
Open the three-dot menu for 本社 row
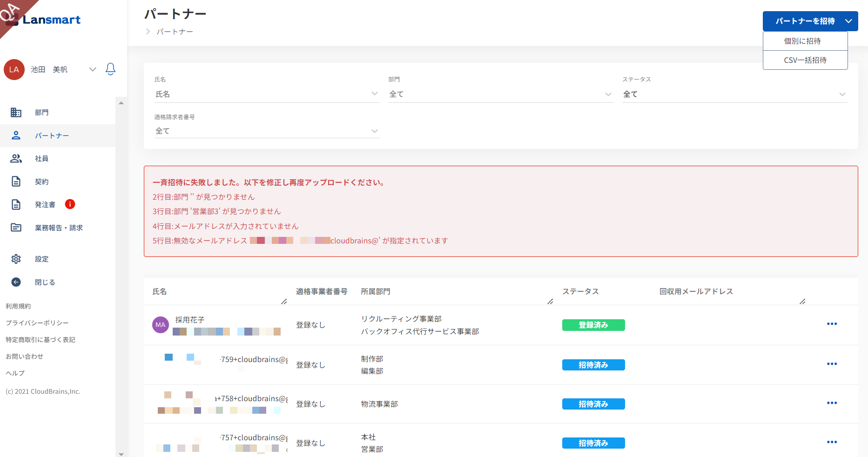click(x=832, y=442)
